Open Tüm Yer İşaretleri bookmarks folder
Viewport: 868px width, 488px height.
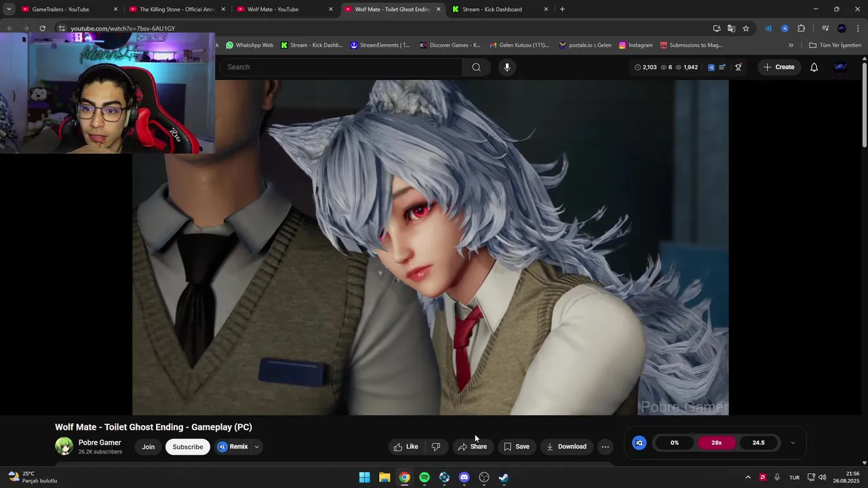tap(835, 45)
